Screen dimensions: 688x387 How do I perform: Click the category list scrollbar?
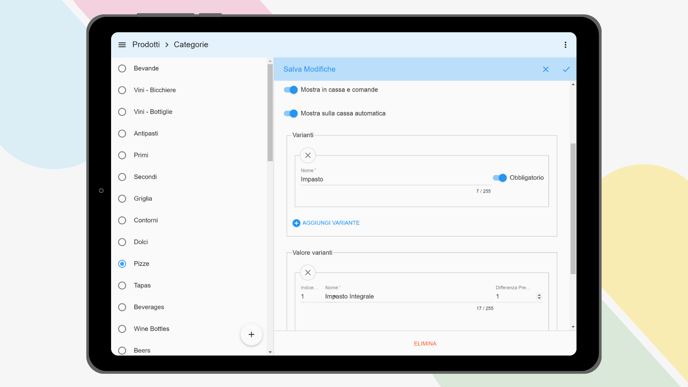pyautogui.click(x=270, y=113)
